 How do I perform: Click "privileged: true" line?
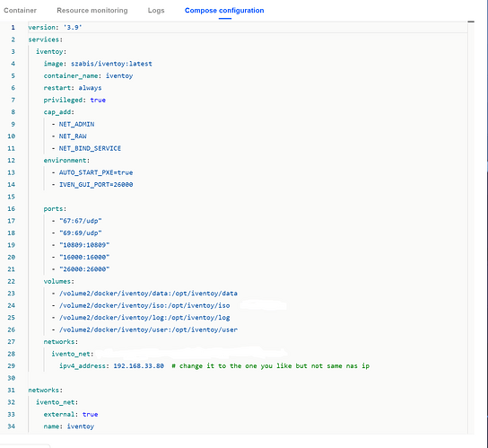click(74, 100)
